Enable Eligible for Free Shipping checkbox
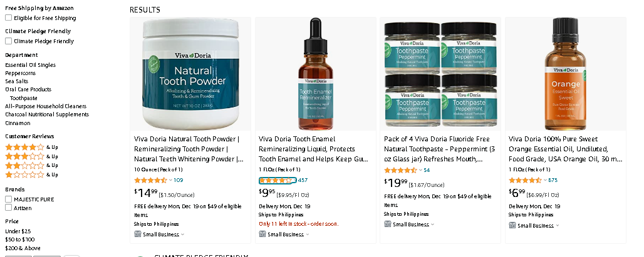 coord(8,18)
